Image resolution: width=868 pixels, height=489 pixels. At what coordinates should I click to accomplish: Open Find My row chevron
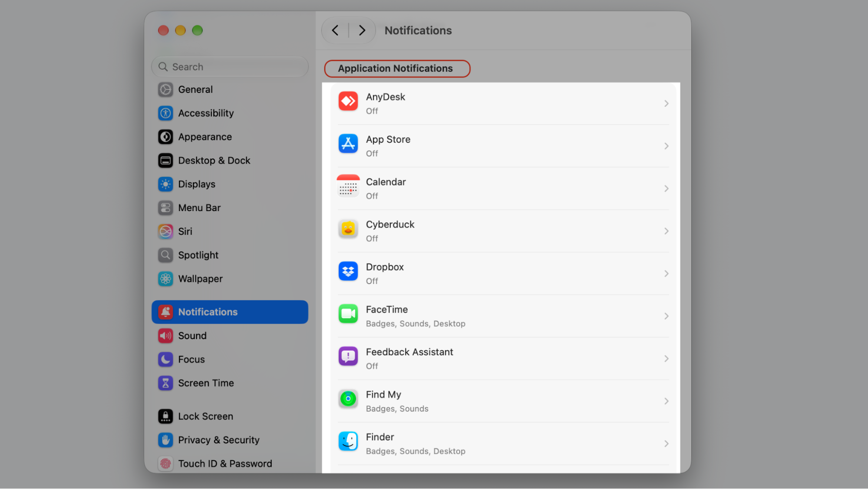coord(666,401)
